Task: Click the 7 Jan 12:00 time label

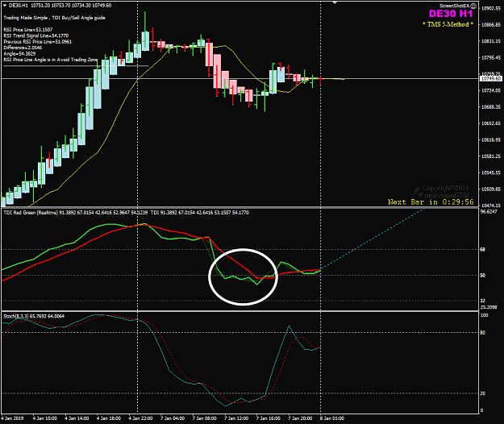Action: pos(236,418)
